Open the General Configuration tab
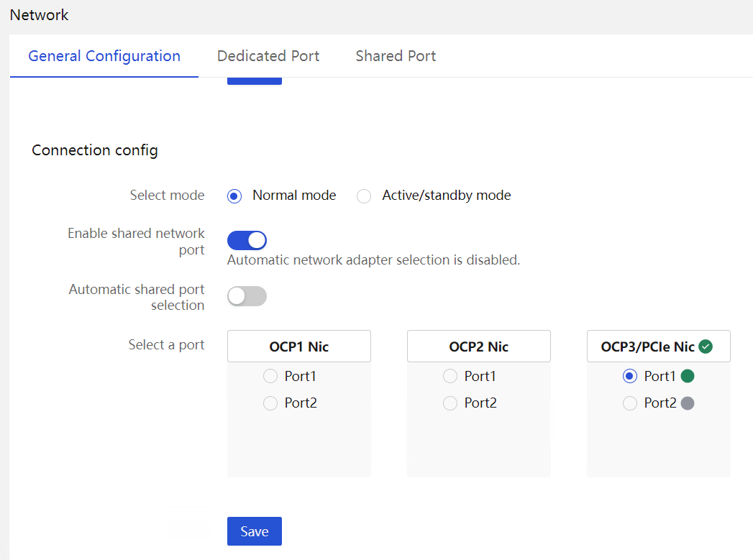Screen dimensions: 753x560 tap(104, 56)
